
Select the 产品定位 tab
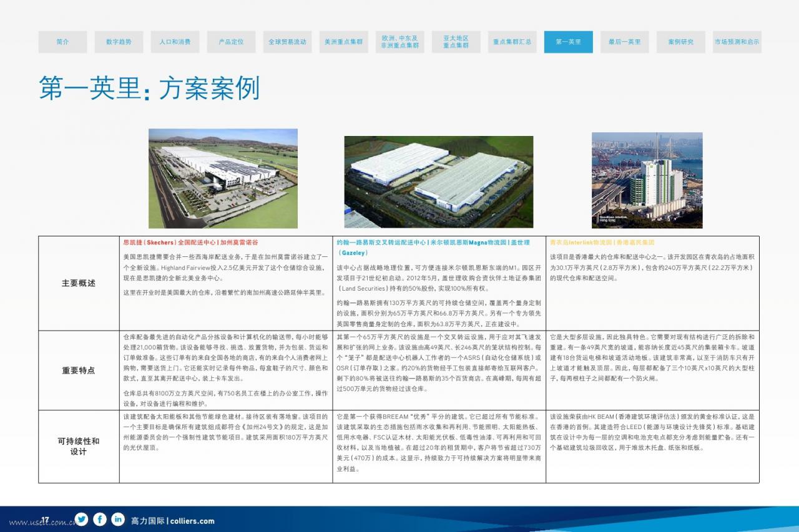(x=231, y=42)
